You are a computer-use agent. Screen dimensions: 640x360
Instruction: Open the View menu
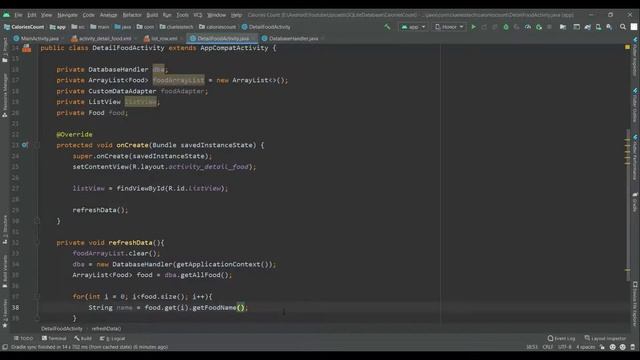[47, 15]
